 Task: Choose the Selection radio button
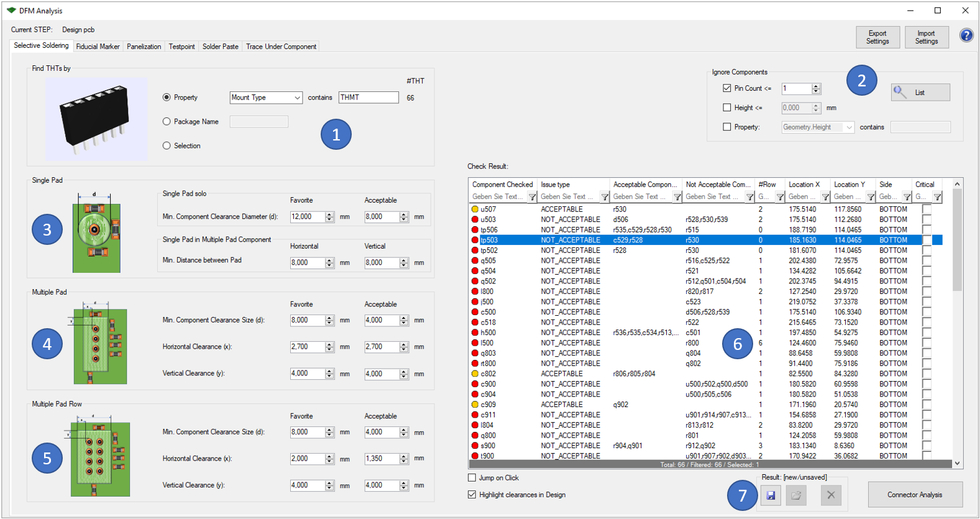[x=167, y=145]
